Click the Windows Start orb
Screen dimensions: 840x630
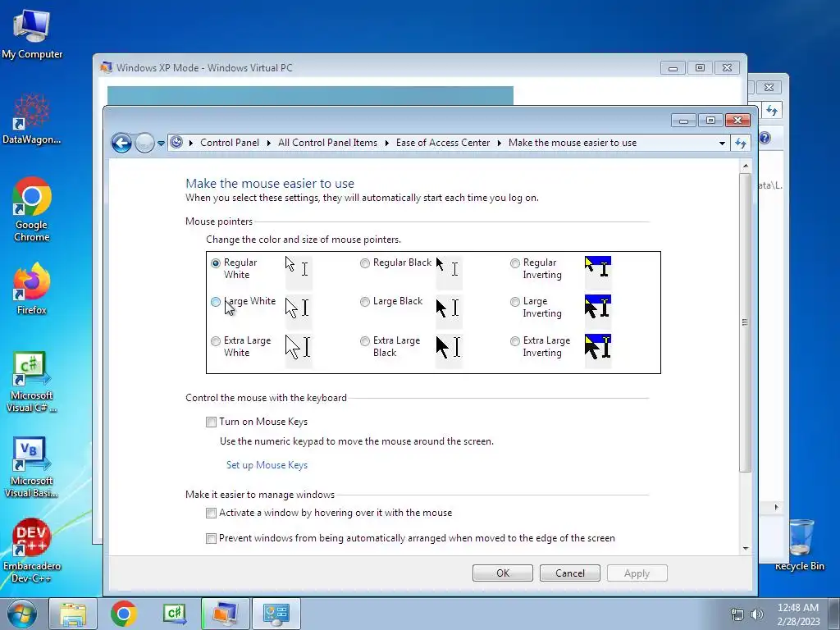click(21, 614)
